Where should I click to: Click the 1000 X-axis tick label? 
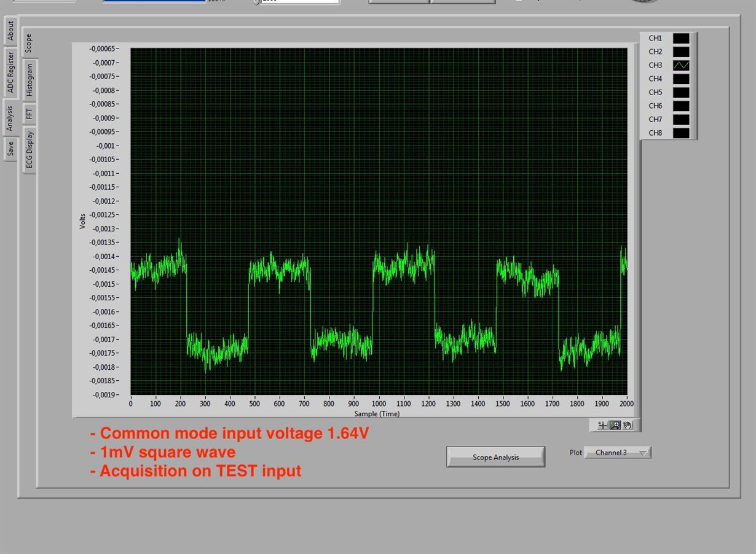coord(379,404)
